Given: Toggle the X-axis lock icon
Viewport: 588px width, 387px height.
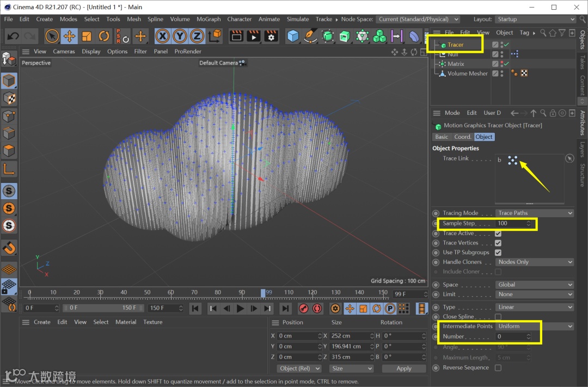Looking at the screenshot, I should pyautogui.click(x=162, y=36).
